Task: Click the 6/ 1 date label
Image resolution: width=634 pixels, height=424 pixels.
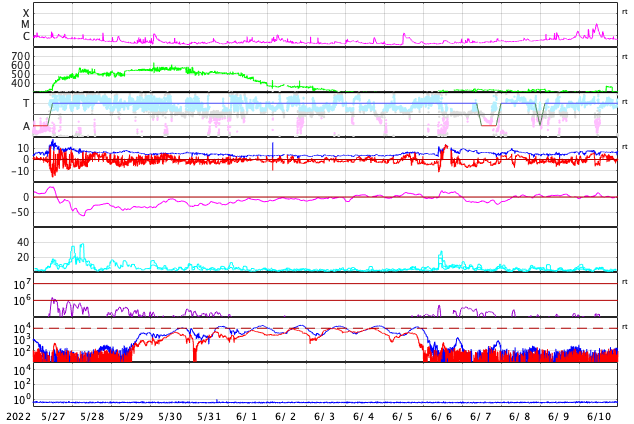Action: click(247, 416)
